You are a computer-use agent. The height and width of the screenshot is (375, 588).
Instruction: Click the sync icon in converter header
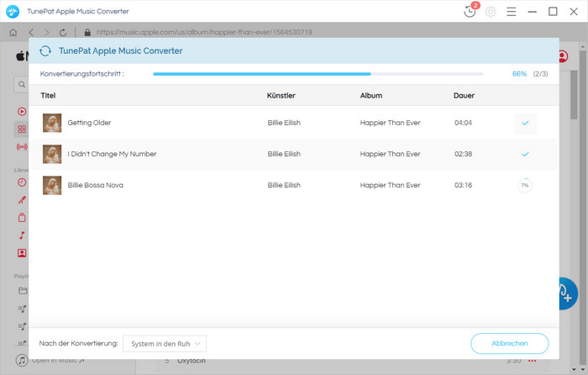(x=45, y=50)
